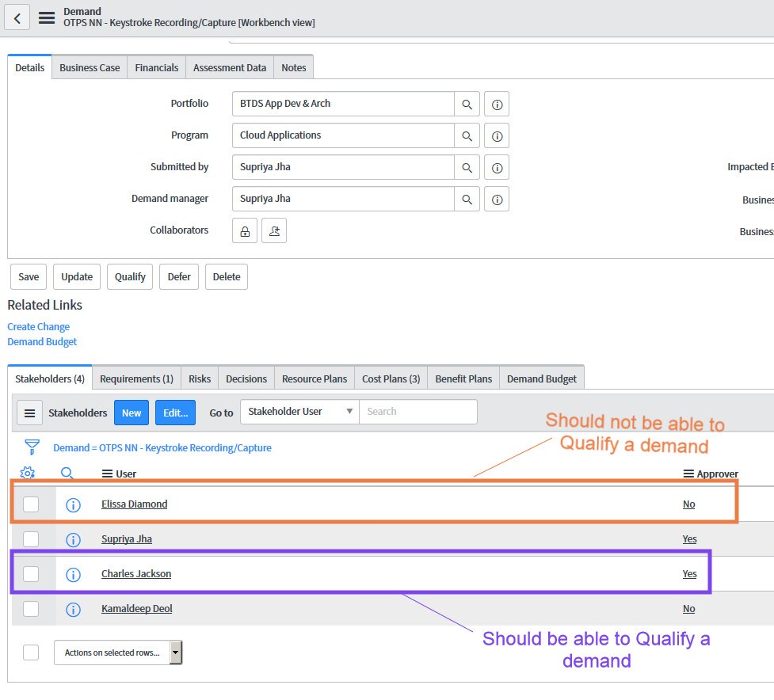Click the Qualify button
774x700 pixels.
pos(129,276)
